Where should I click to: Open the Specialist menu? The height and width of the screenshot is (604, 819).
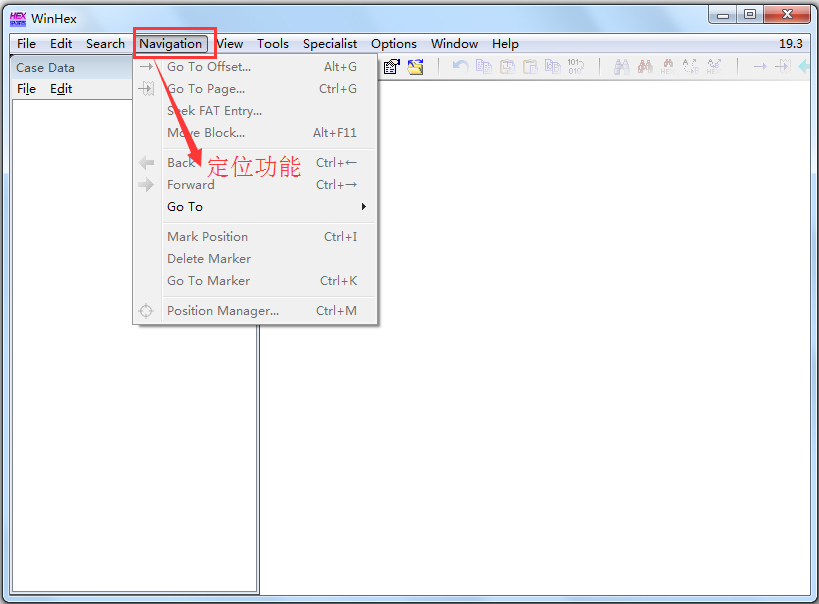click(330, 44)
